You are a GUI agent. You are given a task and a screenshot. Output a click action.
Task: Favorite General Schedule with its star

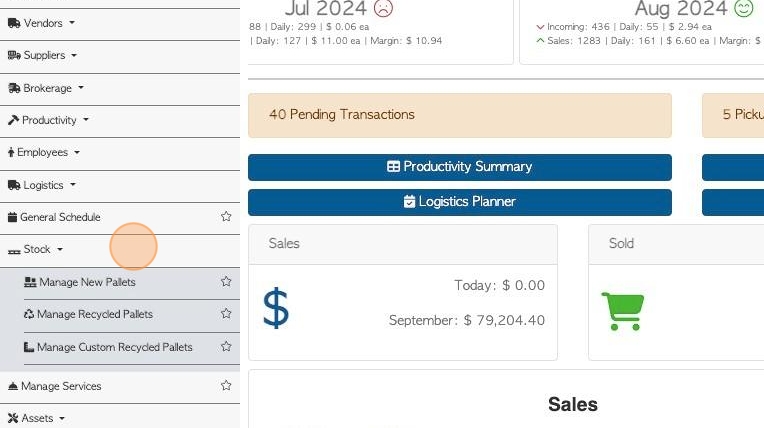click(x=226, y=216)
